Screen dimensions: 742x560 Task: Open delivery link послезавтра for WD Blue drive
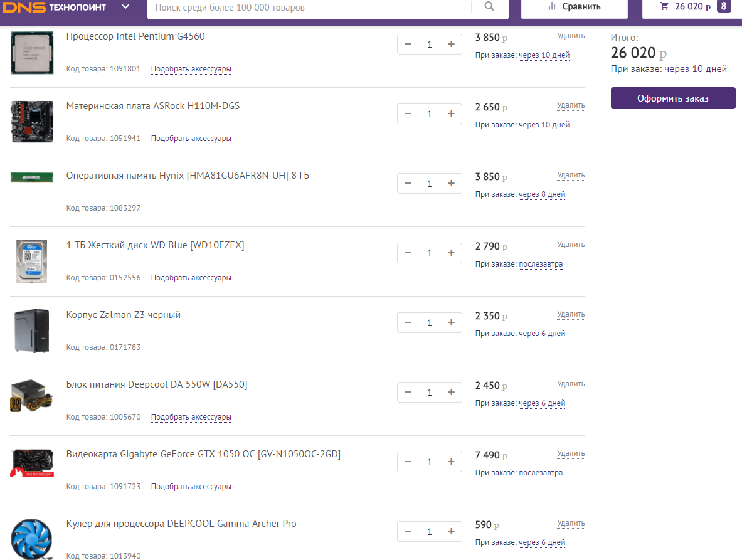(541, 264)
